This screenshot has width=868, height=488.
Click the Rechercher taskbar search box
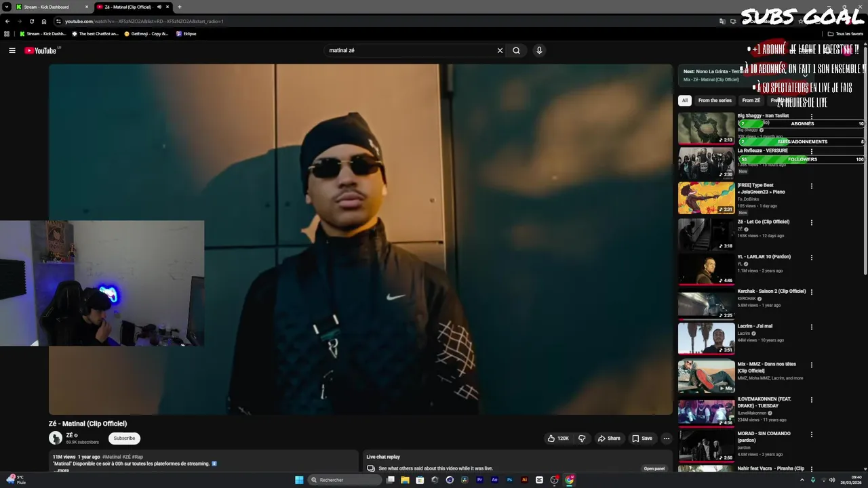[x=345, y=480]
